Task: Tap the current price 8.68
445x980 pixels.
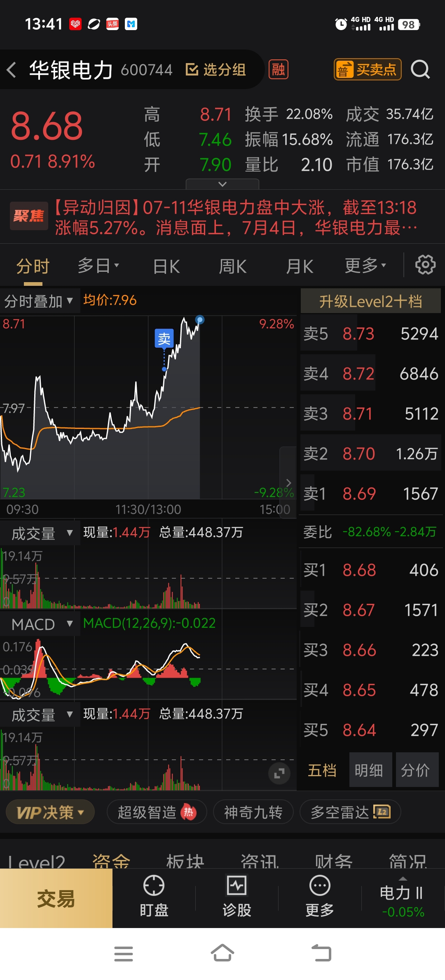Action: coord(47,126)
